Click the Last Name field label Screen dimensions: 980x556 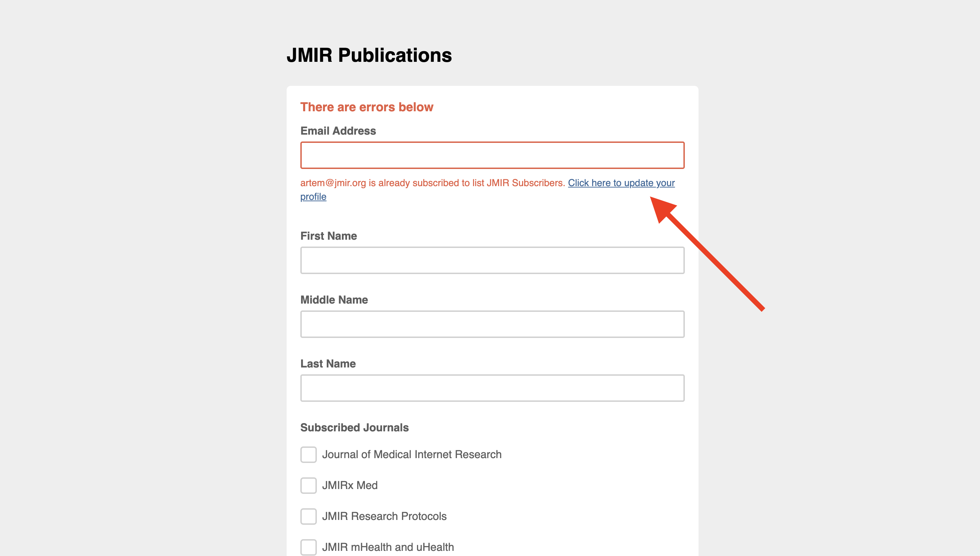[328, 364]
